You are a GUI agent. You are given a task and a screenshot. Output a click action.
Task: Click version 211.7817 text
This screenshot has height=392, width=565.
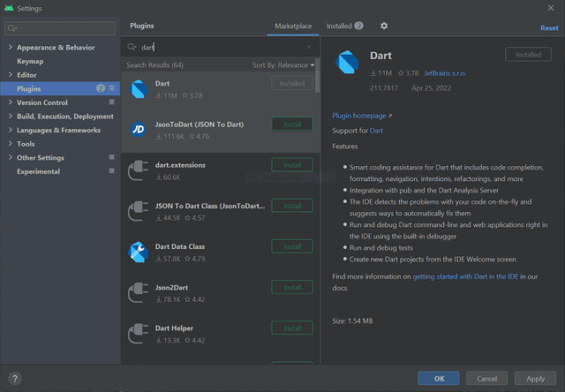coord(384,88)
